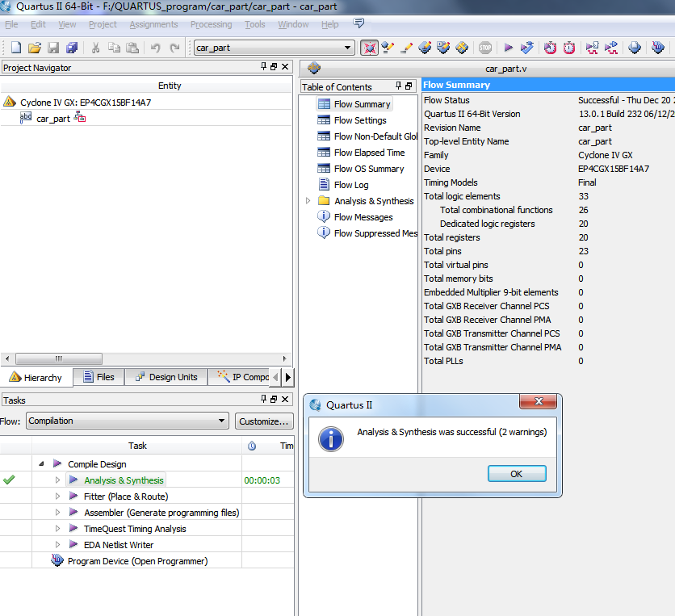The height and width of the screenshot is (616, 675).
Task: Click the Customize... button
Action: [x=264, y=421]
